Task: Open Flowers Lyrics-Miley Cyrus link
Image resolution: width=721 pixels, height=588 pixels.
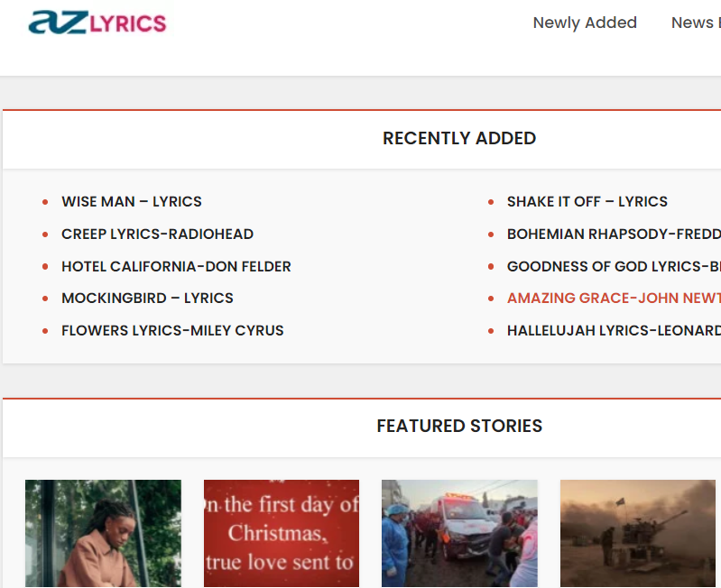Action: pyautogui.click(x=172, y=330)
